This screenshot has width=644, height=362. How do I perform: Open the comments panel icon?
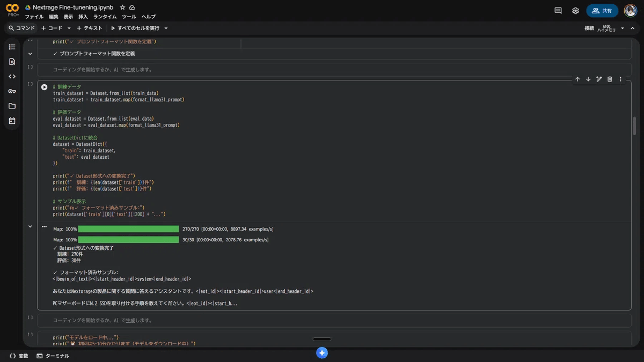coord(558,11)
